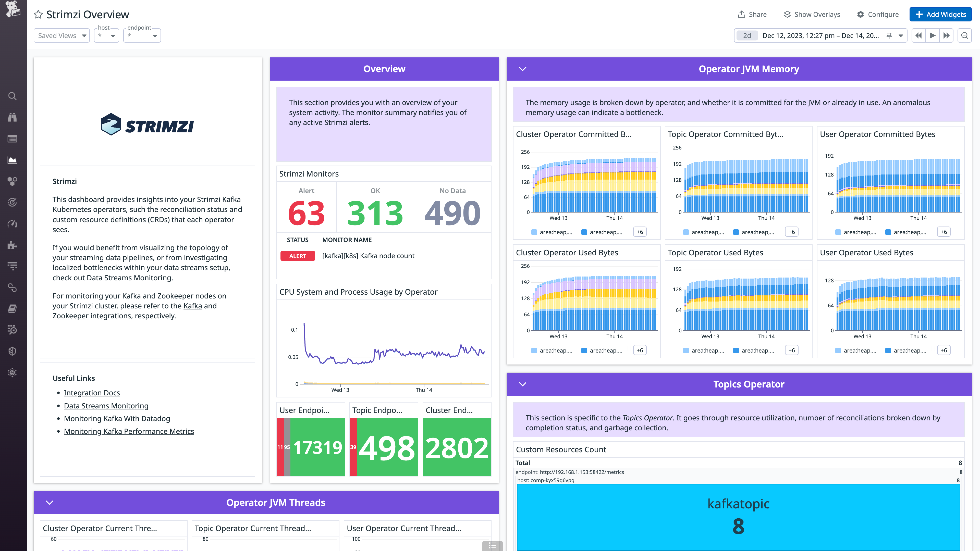Select the search icon in the left sidebar
The width and height of the screenshot is (980, 551).
tap(12, 96)
